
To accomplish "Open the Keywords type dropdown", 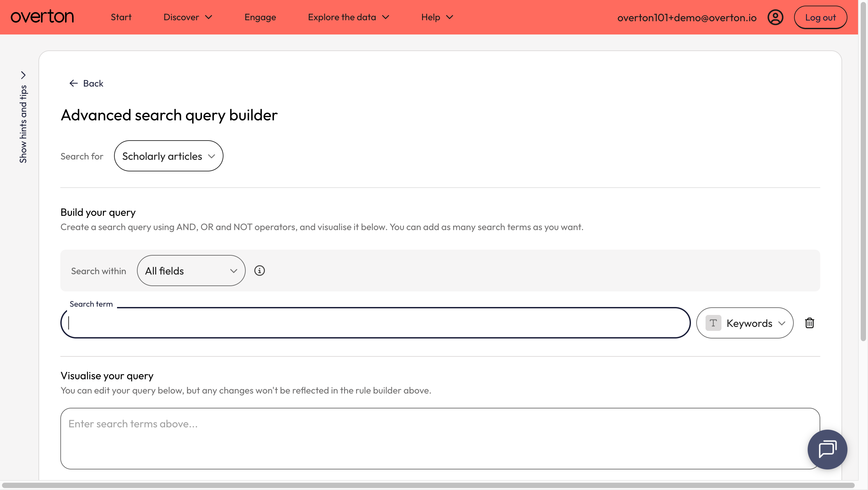I will (745, 323).
